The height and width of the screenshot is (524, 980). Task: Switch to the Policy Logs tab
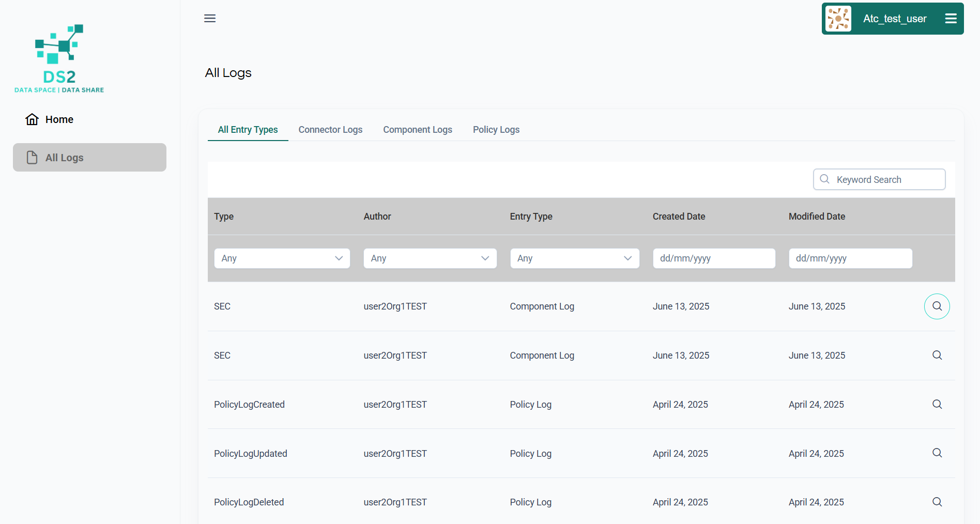[x=496, y=130]
